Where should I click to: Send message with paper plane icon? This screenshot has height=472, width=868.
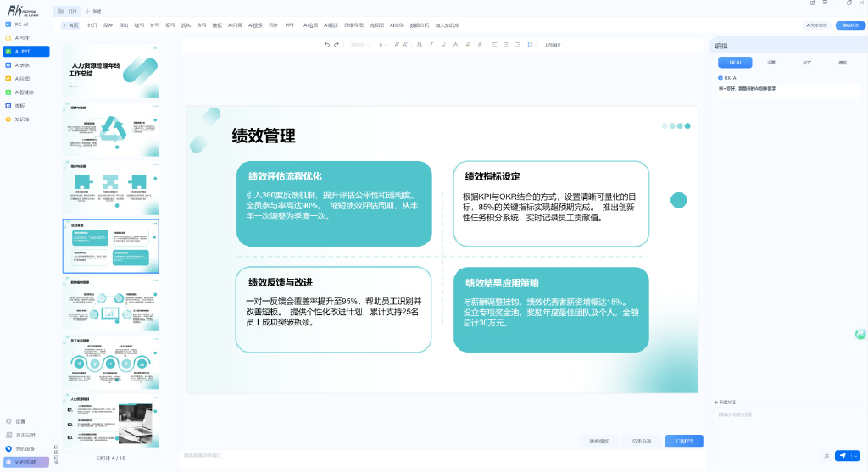point(843,456)
